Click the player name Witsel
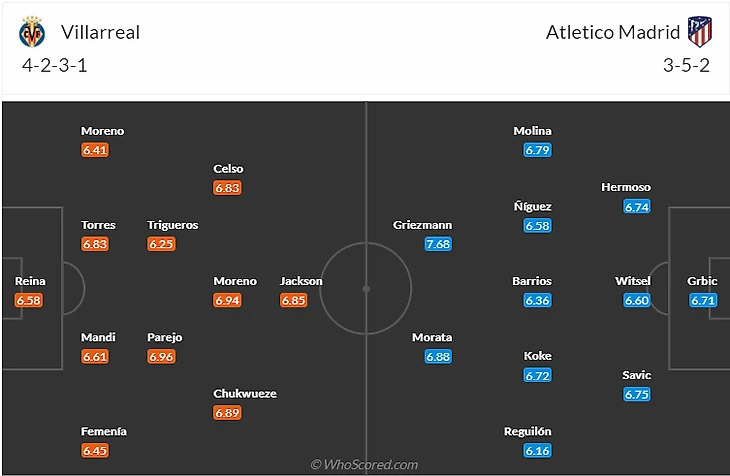This screenshot has height=476, width=730. (x=632, y=281)
